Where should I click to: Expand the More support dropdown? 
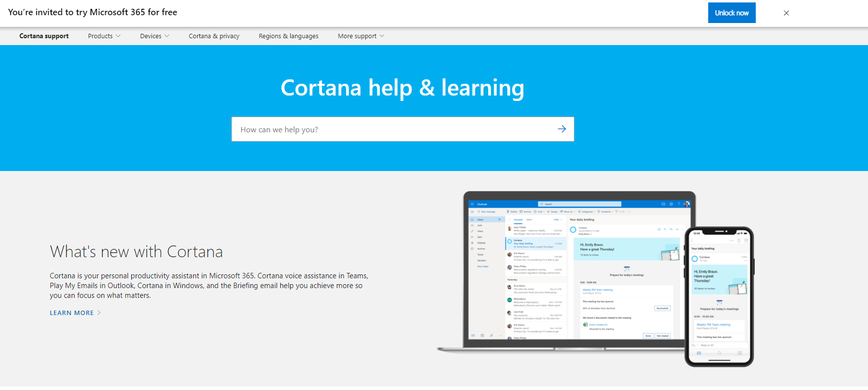(361, 36)
